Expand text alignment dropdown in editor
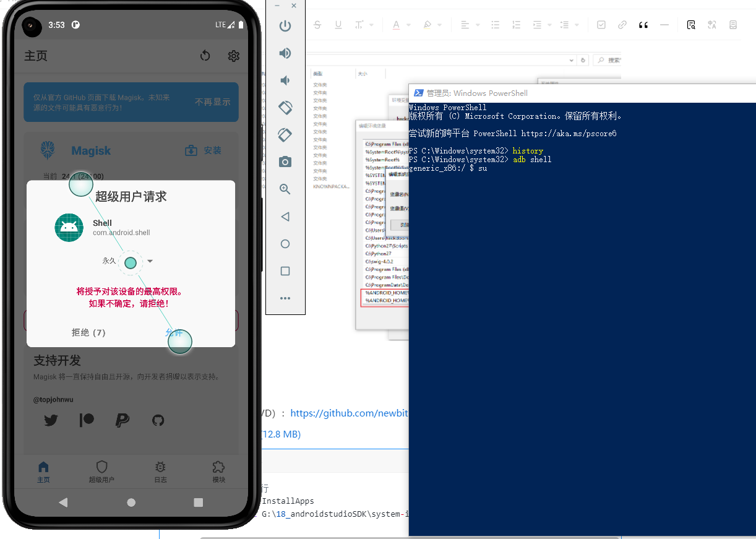The image size is (756, 539). pyautogui.click(x=478, y=25)
